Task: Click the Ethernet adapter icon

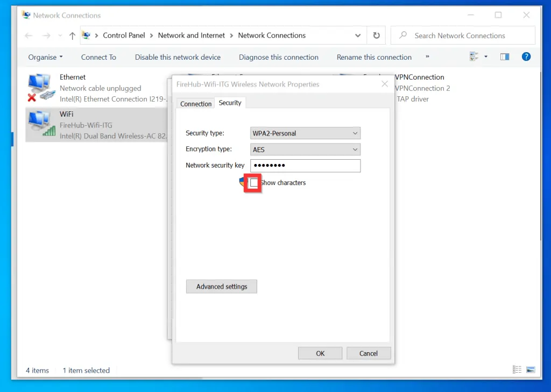Action: pos(41,88)
